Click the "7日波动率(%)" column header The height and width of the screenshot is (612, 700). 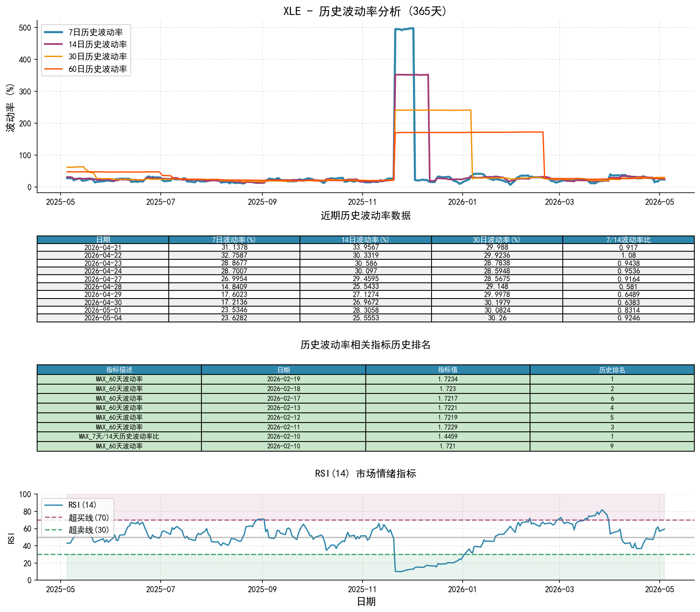pos(234,240)
